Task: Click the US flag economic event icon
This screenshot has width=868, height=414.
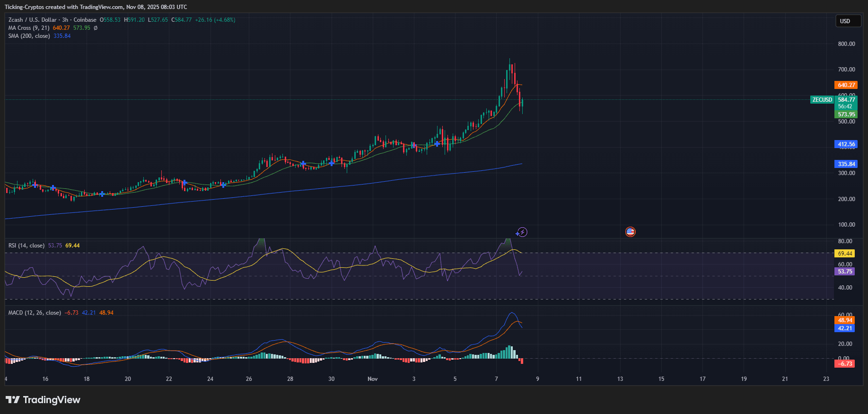Action: click(x=630, y=232)
